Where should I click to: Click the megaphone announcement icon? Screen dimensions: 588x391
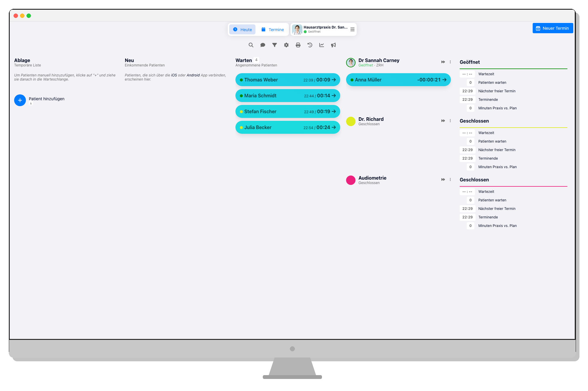click(x=333, y=45)
